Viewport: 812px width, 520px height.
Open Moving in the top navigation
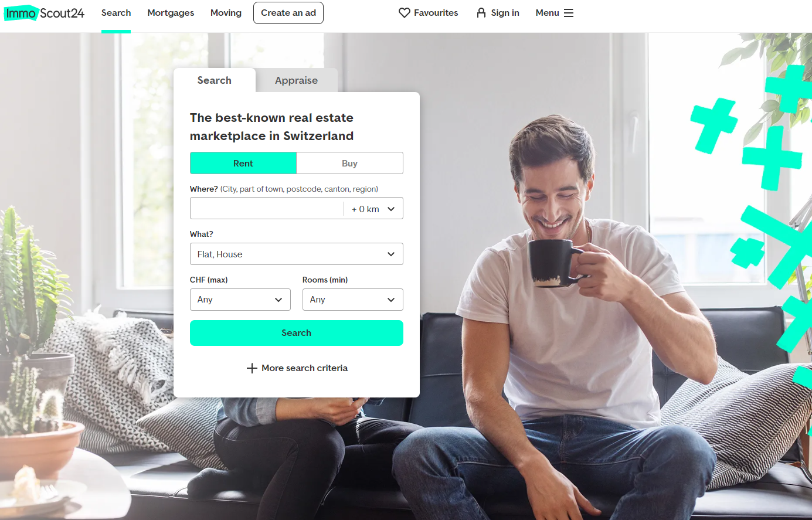coord(226,13)
